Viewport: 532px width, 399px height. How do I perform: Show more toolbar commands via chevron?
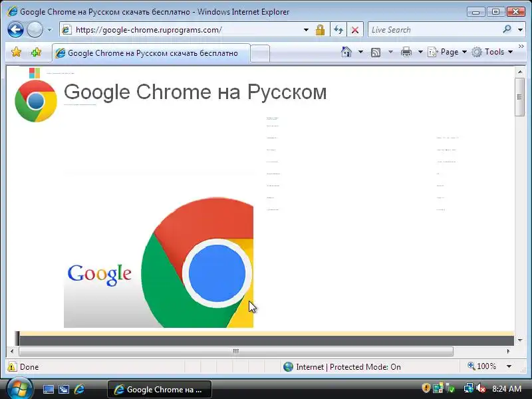(x=521, y=46)
